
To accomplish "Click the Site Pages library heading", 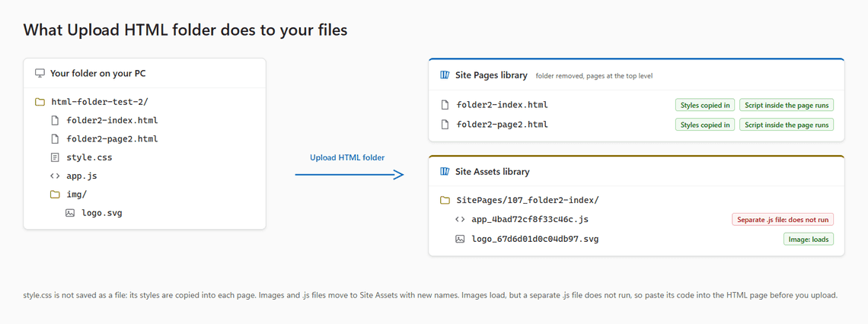I will pyautogui.click(x=491, y=75).
